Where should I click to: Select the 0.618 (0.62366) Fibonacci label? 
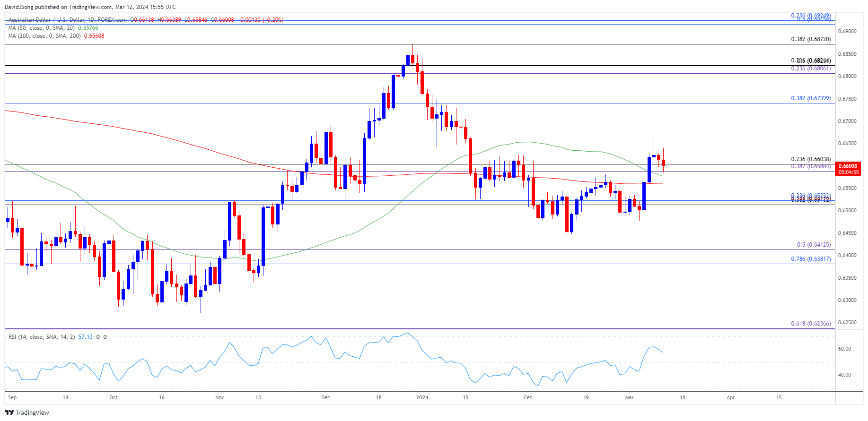click(811, 324)
